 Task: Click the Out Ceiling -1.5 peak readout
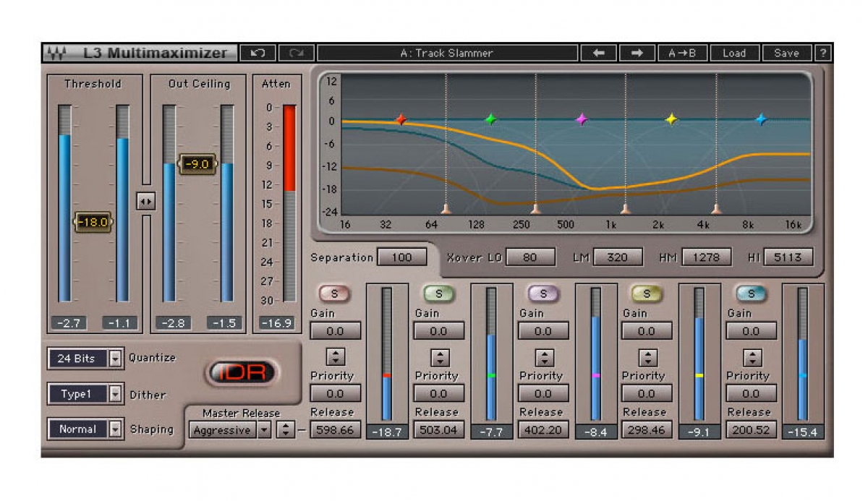[x=224, y=323]
